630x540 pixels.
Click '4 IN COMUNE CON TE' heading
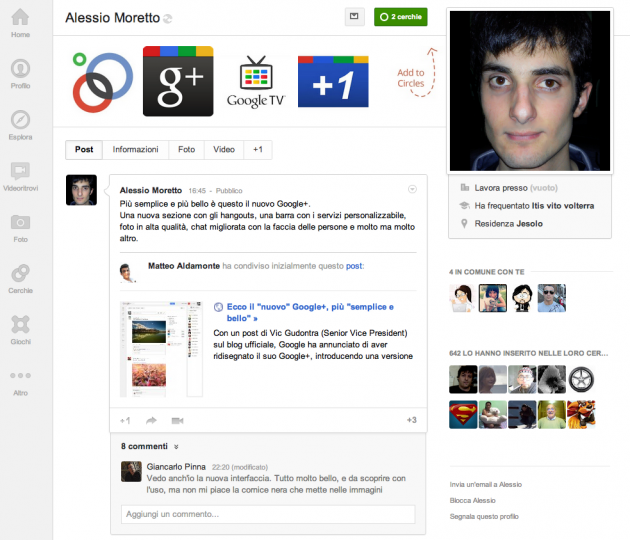pos(487,272)
